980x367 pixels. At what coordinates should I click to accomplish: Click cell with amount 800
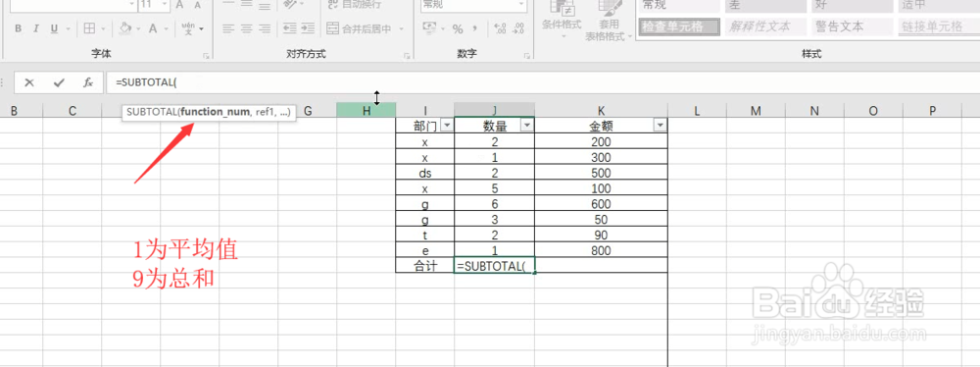point(602,250)
